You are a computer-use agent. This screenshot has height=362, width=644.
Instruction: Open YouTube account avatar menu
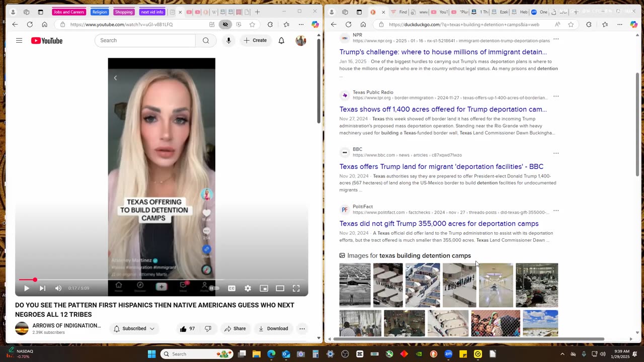point(301,41)
